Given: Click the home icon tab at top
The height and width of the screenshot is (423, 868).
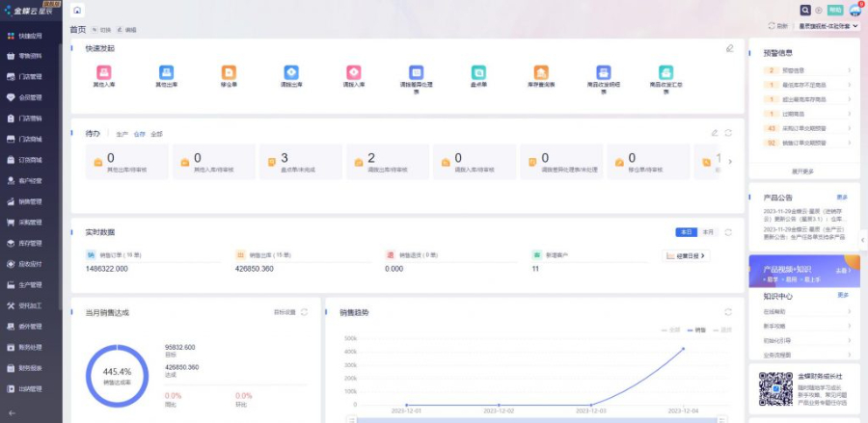Looking at the screenshot, I should [x=77, y=10].
